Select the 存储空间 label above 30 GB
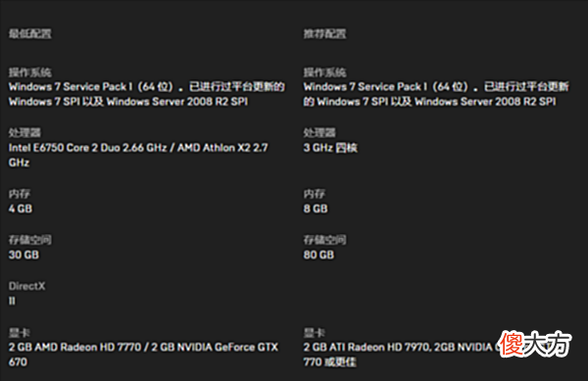This screenshot has height=381, width=588. coord(30,240)
